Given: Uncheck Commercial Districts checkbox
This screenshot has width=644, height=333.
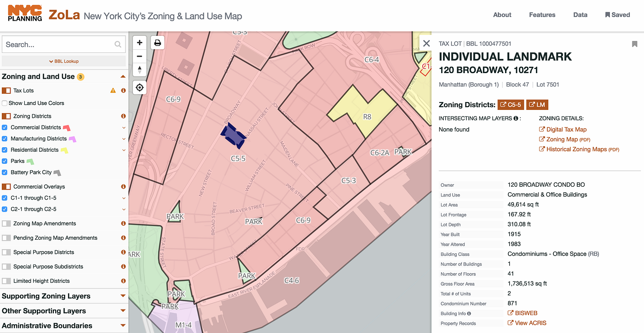Looking at the screenshot, I should (5, 127).
